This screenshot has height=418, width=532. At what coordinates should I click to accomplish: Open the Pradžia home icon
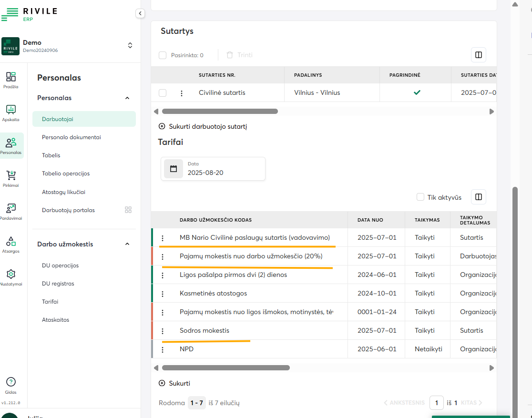coord(10,80)
